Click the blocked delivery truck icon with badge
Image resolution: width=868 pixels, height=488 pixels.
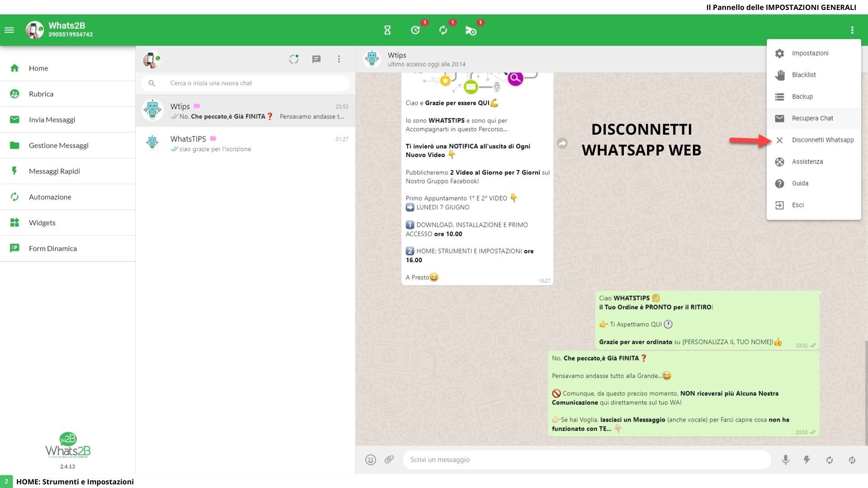471,30
